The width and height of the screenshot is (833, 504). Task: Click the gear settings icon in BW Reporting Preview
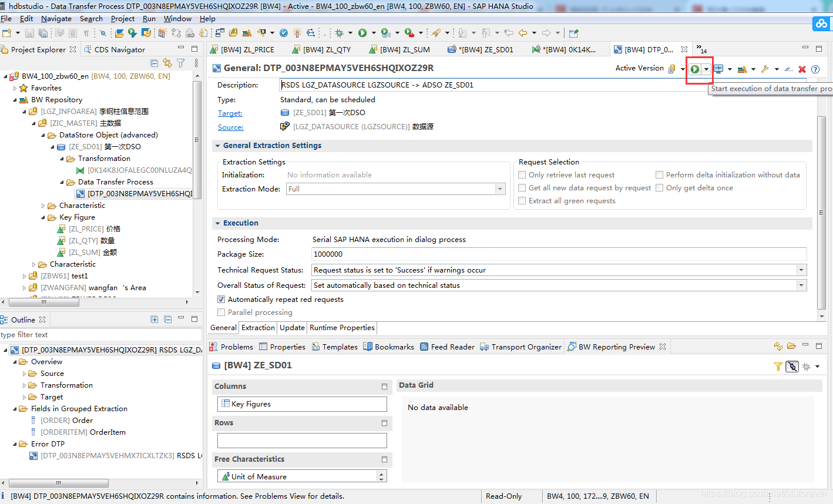[x=807, y=367]
